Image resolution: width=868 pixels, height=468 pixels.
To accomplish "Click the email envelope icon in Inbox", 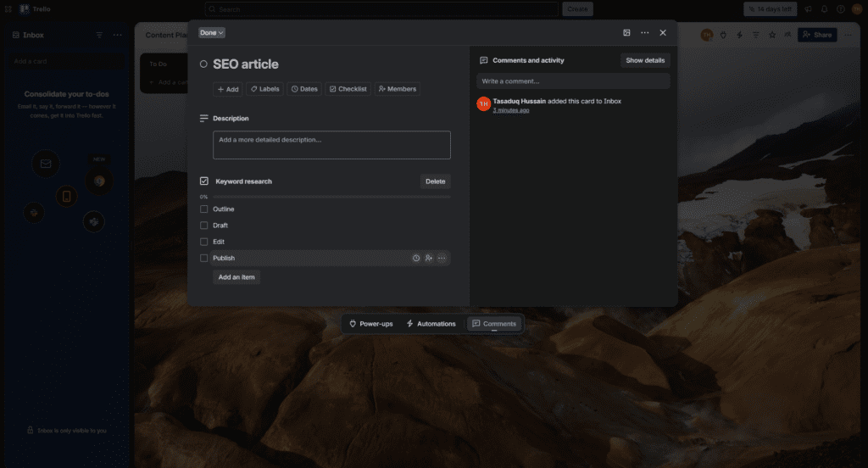I will 46,164.
